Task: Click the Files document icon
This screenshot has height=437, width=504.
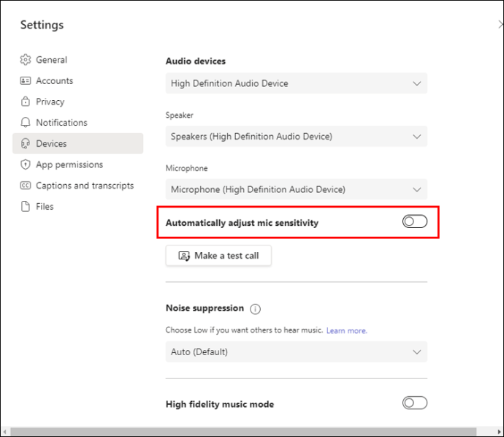Action: tap(26, 206)
